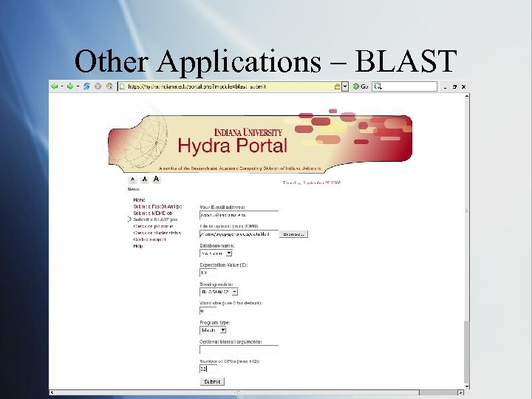Reload the page with the refresh icon

pos(86,86)
